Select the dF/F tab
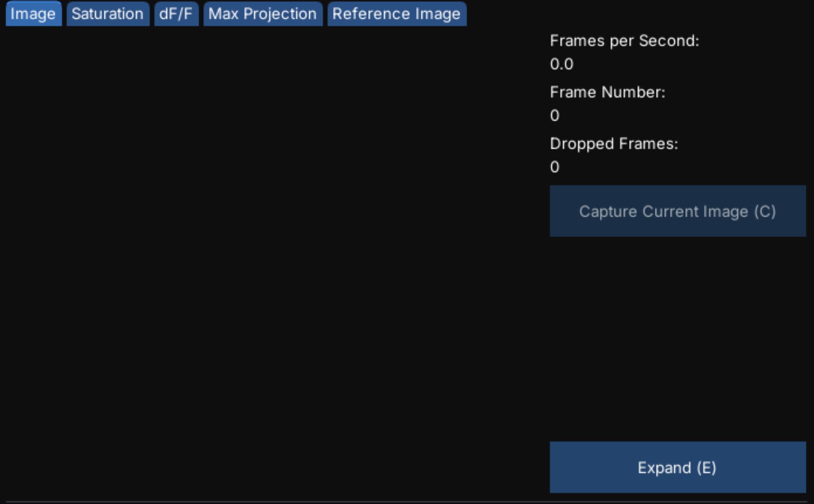The image size is (814, 504). coord(176,14)
